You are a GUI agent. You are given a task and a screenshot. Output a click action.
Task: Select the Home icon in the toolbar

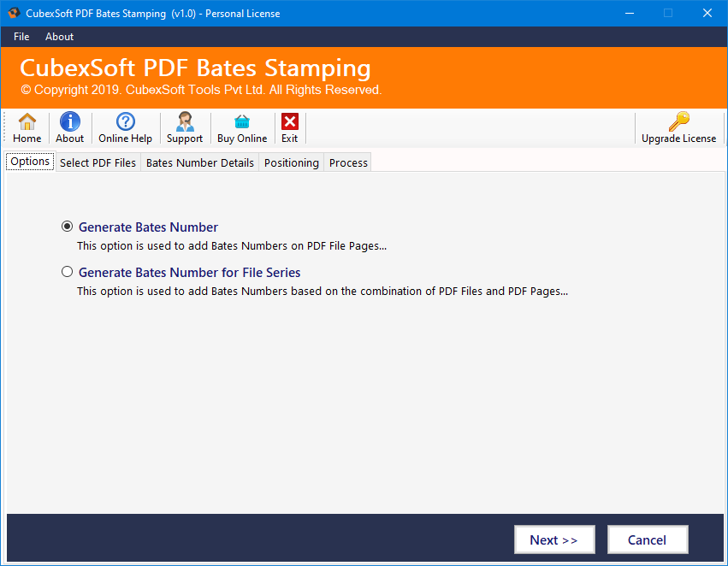tap(27, 127)
